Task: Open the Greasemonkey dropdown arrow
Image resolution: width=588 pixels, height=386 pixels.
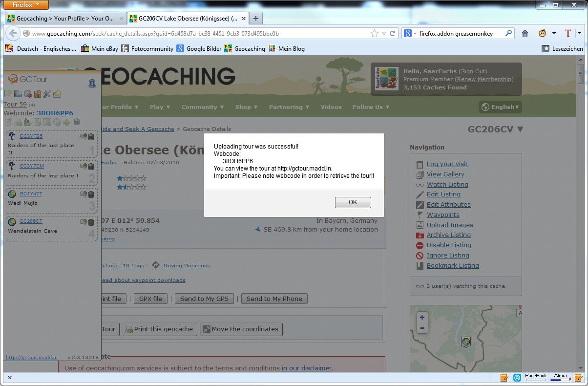Action: coord(554,34)
